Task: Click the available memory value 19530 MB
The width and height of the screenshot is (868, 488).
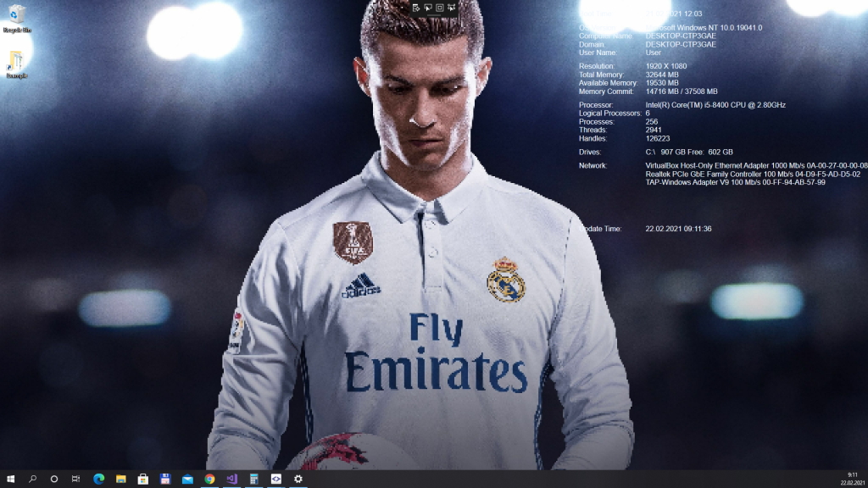Action: [x=662, y=83]
